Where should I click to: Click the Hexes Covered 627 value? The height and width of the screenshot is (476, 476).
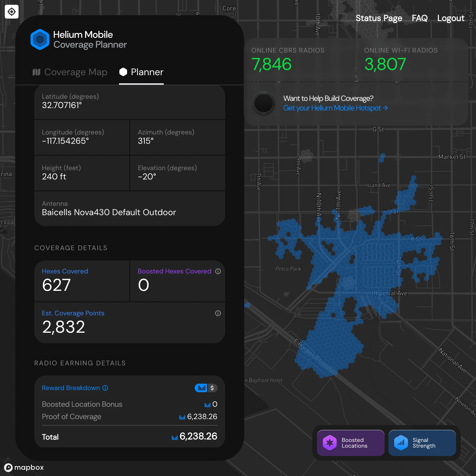(x=56, y=285)
